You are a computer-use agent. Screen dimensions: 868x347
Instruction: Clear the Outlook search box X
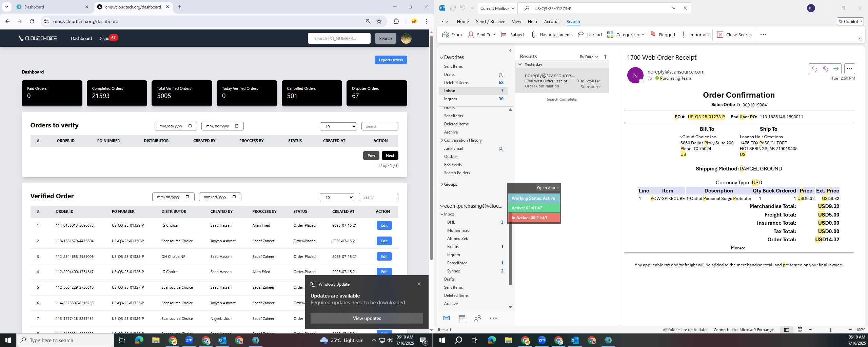685,8
